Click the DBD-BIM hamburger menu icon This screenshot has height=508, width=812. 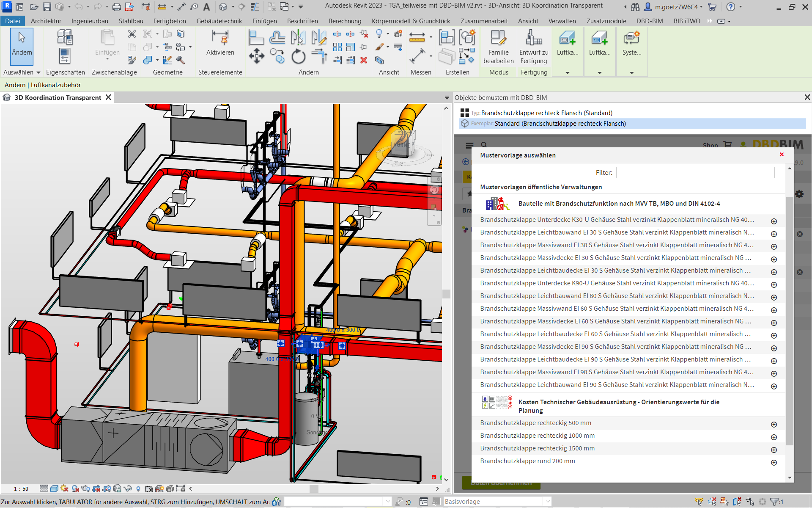click(469, 145)
